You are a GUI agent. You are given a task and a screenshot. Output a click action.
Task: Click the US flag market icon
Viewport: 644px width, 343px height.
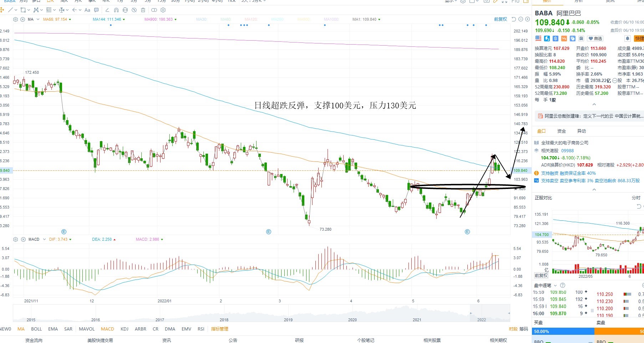(538, 39)
